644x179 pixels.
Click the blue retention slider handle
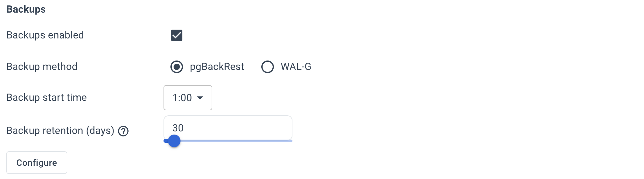(174, 141)
